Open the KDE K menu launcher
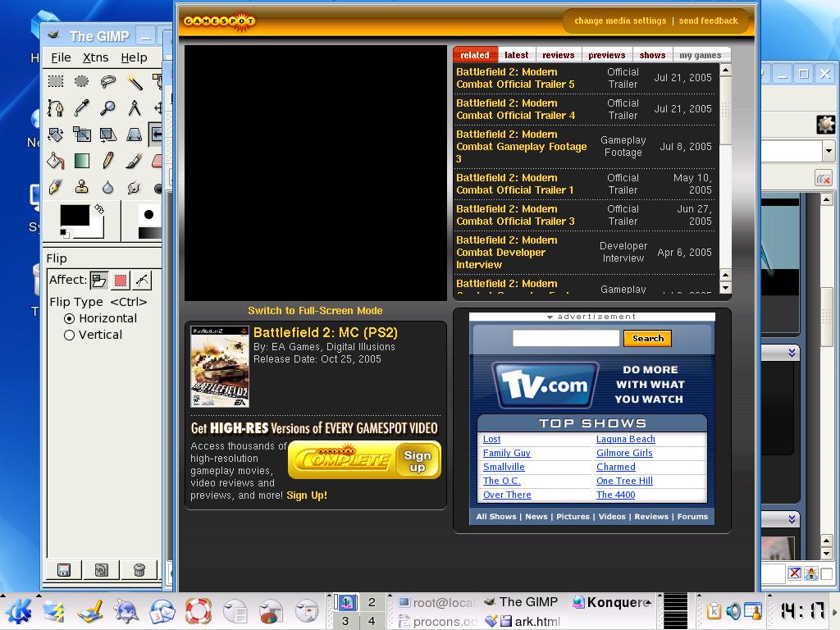The image size is (840, 630). pos(18,611)
